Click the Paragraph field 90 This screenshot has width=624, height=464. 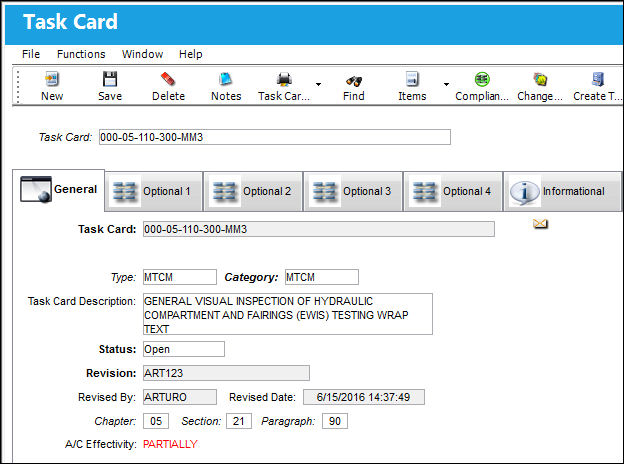pos(335,421)
